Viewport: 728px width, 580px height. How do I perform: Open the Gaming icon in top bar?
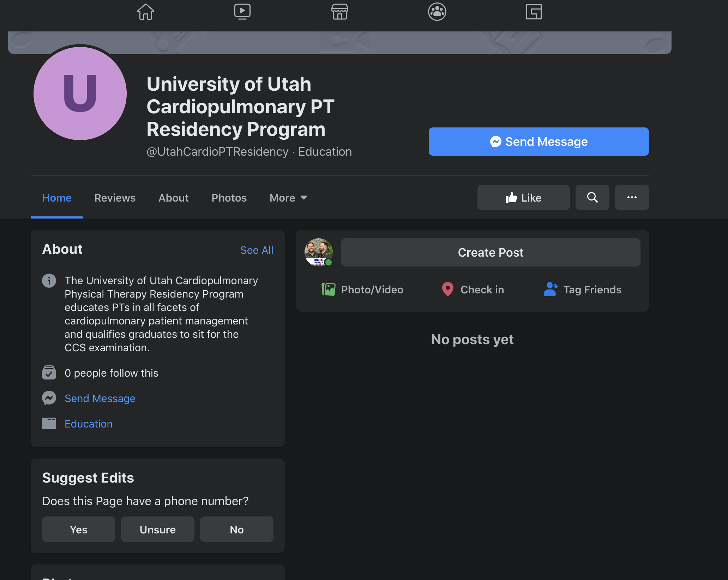coord(534,12)
